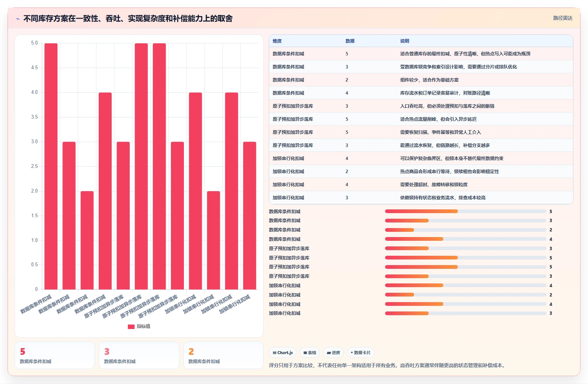Click the 维度 column header
The width and height of the screenshot is (588, 384).
(x=277, y=41)
